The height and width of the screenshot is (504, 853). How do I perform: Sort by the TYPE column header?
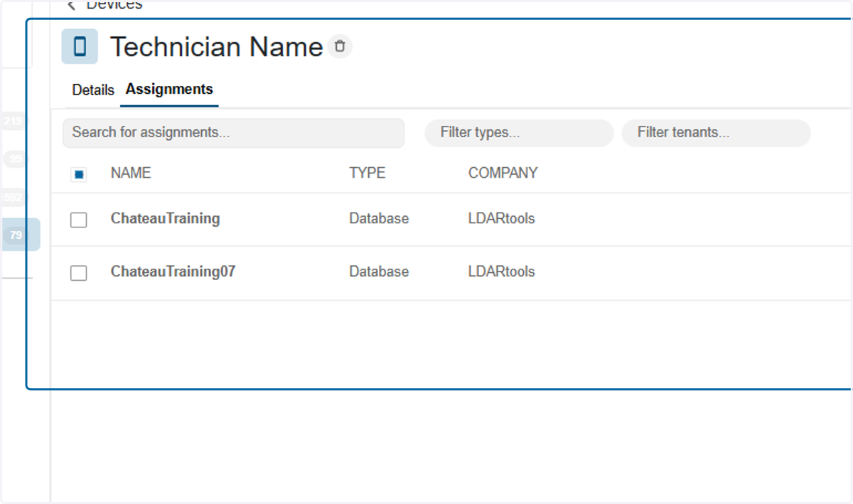(368, 173)
